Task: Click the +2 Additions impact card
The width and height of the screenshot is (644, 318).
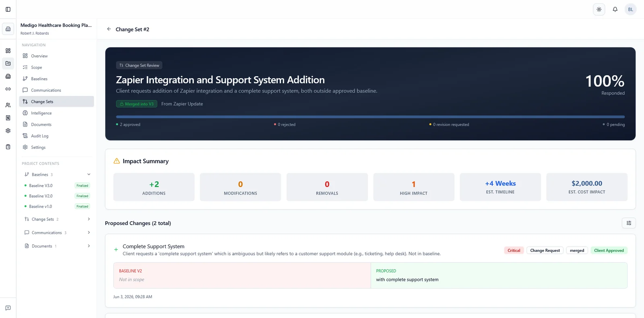Action: coord(154,187)
